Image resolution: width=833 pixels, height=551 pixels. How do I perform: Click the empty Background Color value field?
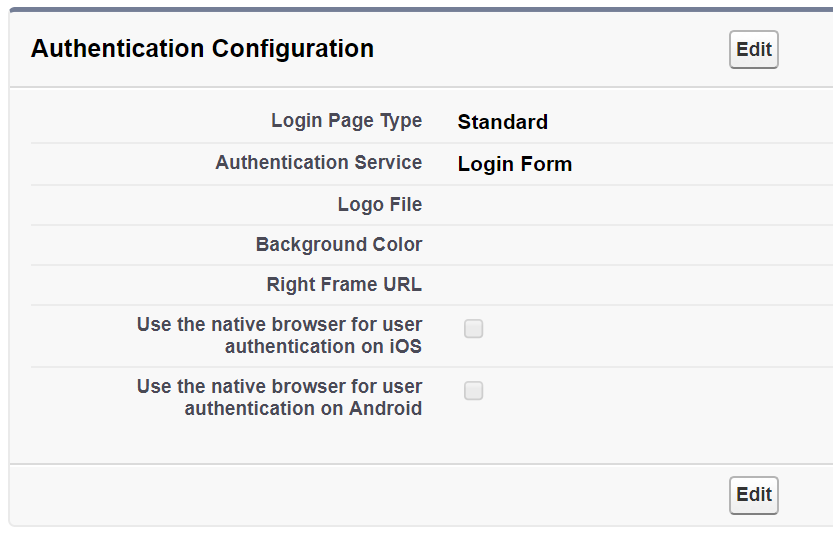[600, 245]
